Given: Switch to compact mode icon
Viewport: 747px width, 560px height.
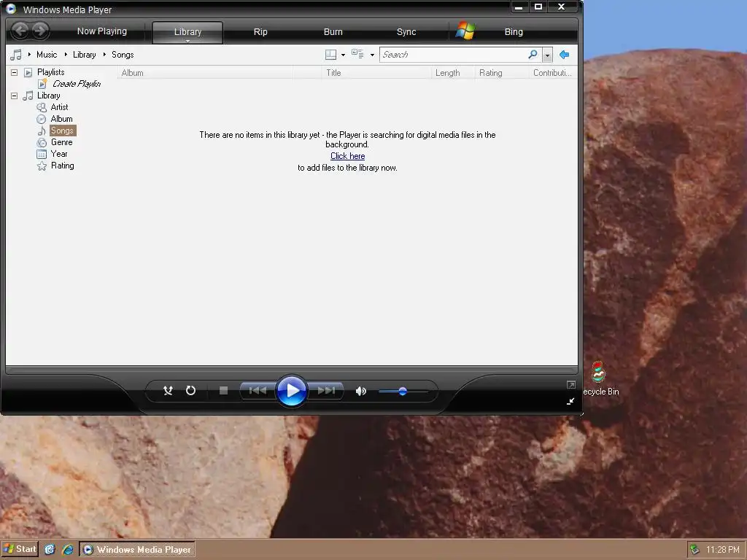Looking at the screenshot, I should 570,402.
